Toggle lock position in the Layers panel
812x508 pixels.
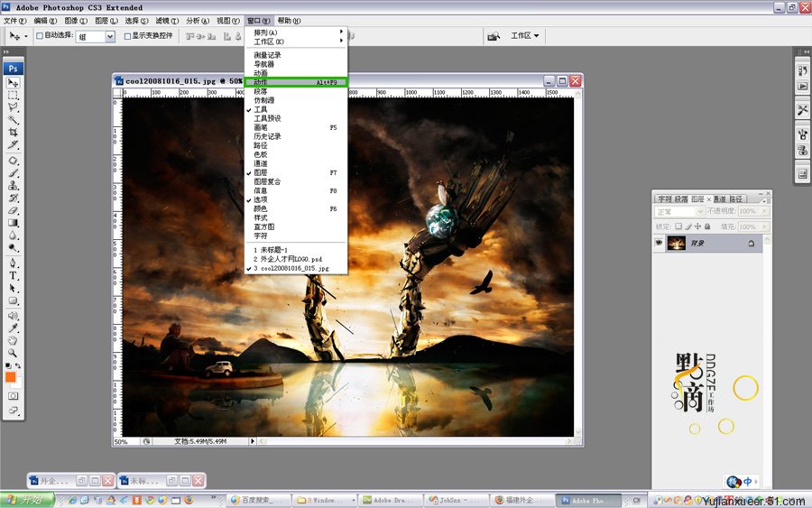[698, 226]
